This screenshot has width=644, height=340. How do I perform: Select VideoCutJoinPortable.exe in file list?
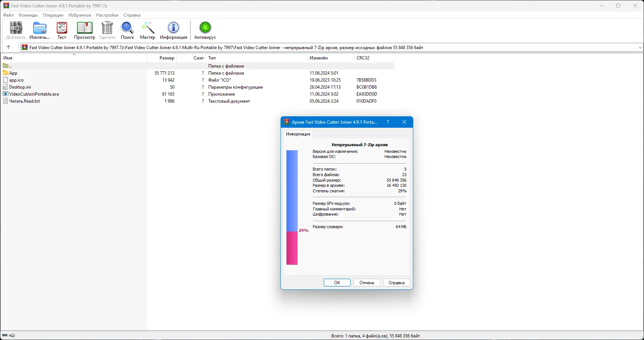pyautogui.click(x=34, y=94)
